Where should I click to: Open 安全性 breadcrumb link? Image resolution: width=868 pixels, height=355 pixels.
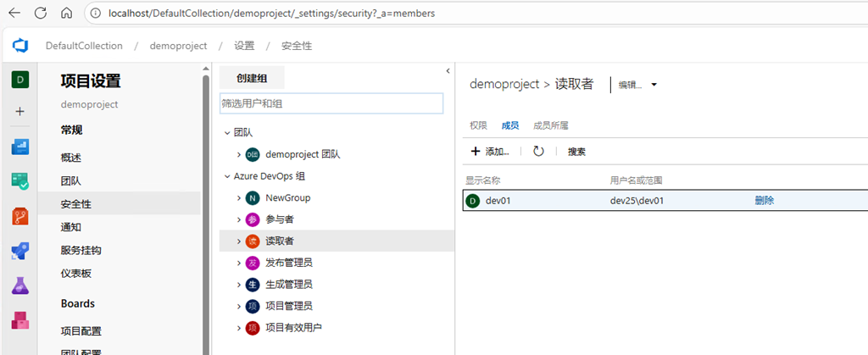click(297, 46)
